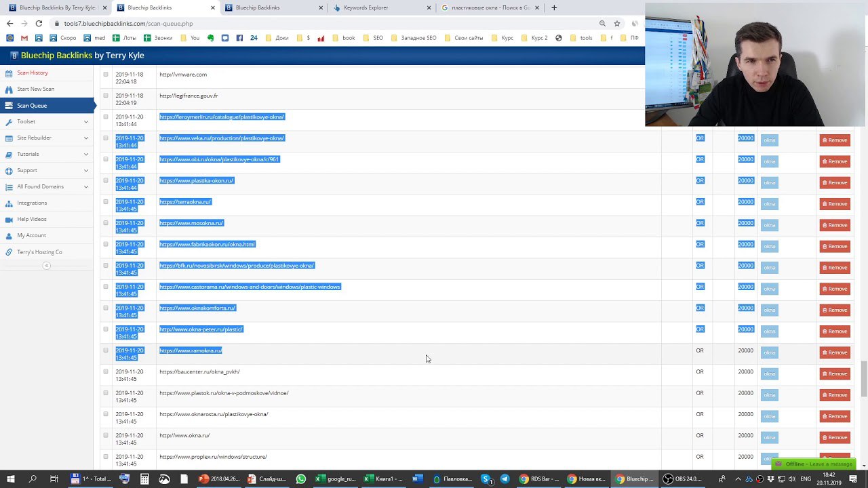
Task: Switch to Keywords Explorer browser tab
Action: click(383, 7)
